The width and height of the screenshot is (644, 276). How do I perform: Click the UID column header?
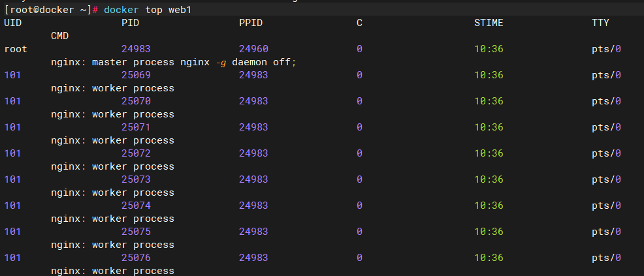coord(12,23)
